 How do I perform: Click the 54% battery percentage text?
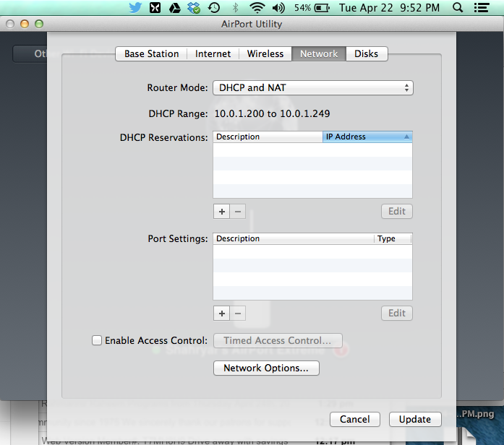point(302,8)
